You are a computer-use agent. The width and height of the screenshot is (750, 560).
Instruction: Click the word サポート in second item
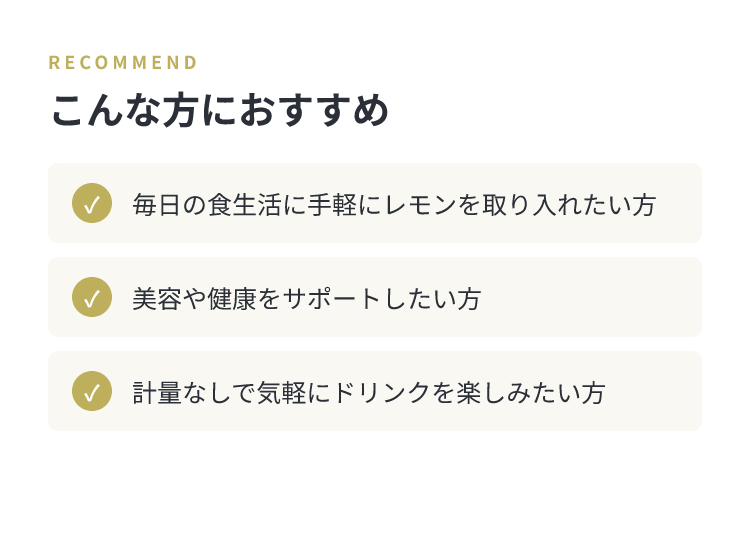(x=332, y=299)
